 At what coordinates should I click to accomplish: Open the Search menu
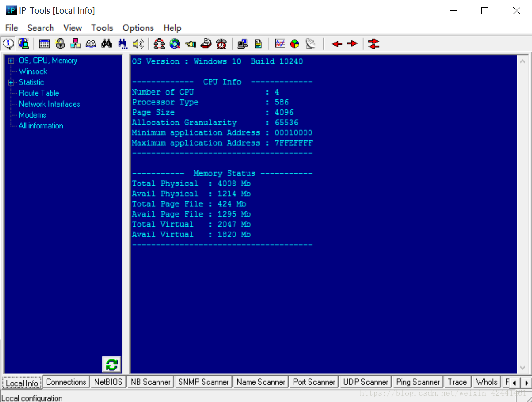point(41,28)
